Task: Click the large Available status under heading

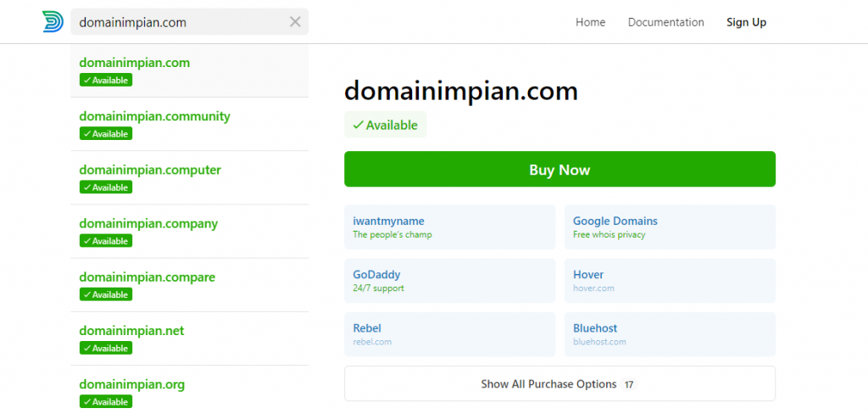Action: (x=386, y=125)
